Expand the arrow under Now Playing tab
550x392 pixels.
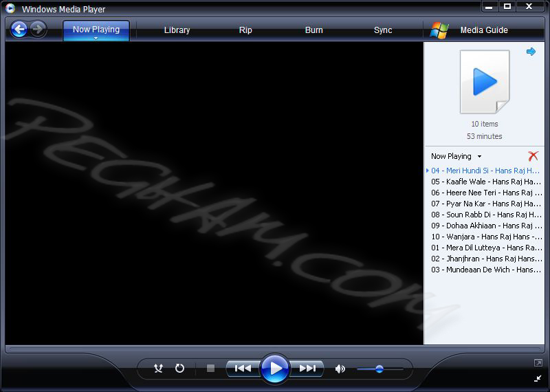click(96, 39)
